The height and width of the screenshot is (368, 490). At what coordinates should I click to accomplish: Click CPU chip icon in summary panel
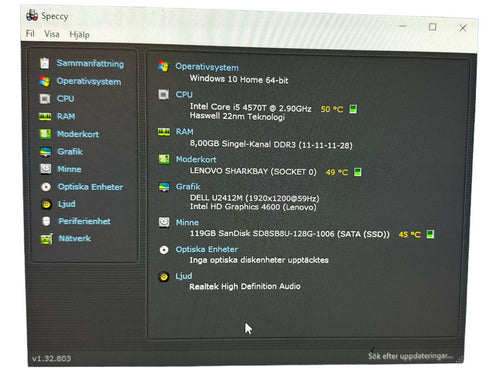(163, 95)
